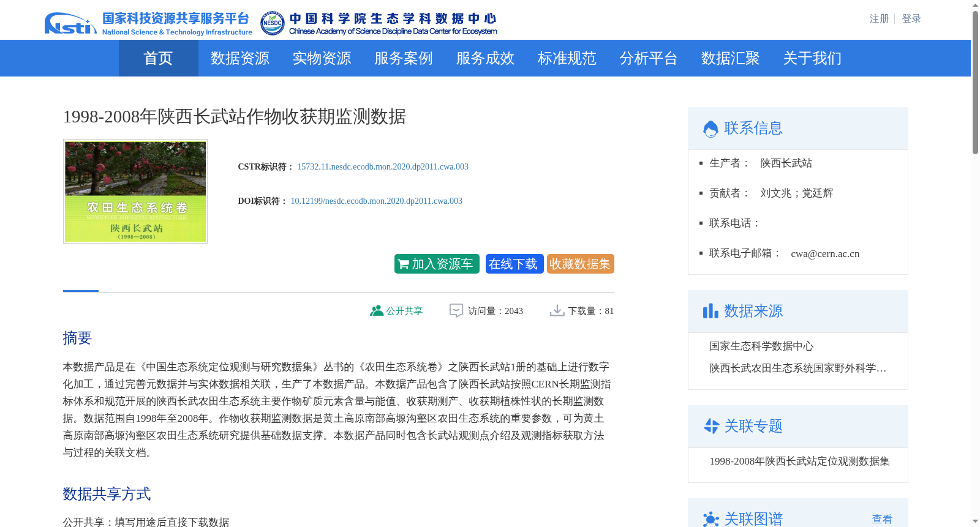Image resolution: width=980 pixels, height=527 pixels.
Task: Click the 农田生态系统卷 cover thumbnail
Action: point(135,191)
